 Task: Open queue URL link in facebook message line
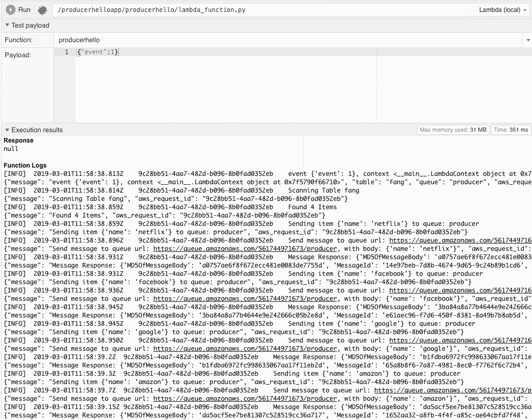(x=245, y=299)
